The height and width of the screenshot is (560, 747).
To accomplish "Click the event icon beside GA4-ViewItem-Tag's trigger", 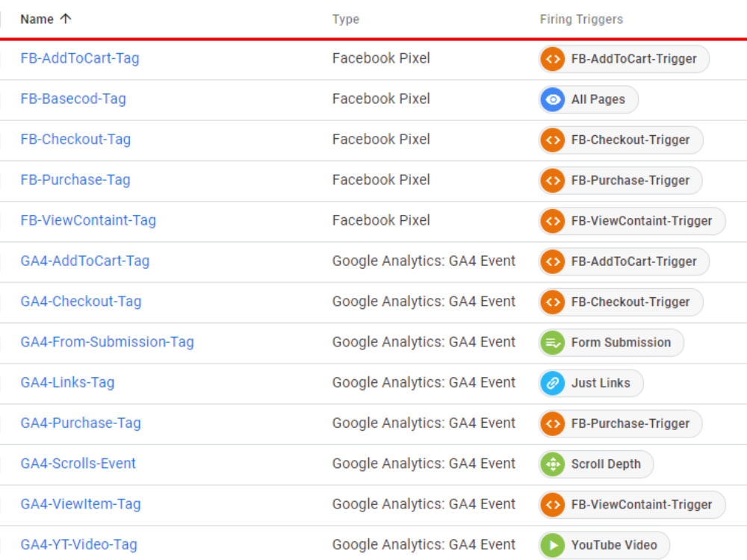I will [x=551, y=504].
